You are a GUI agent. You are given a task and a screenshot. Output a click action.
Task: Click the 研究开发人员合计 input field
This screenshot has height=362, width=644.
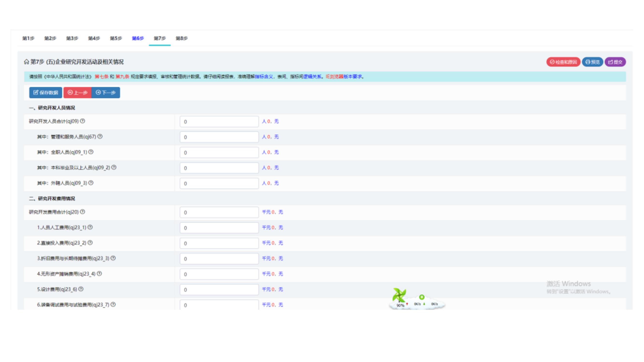[219, 122]
